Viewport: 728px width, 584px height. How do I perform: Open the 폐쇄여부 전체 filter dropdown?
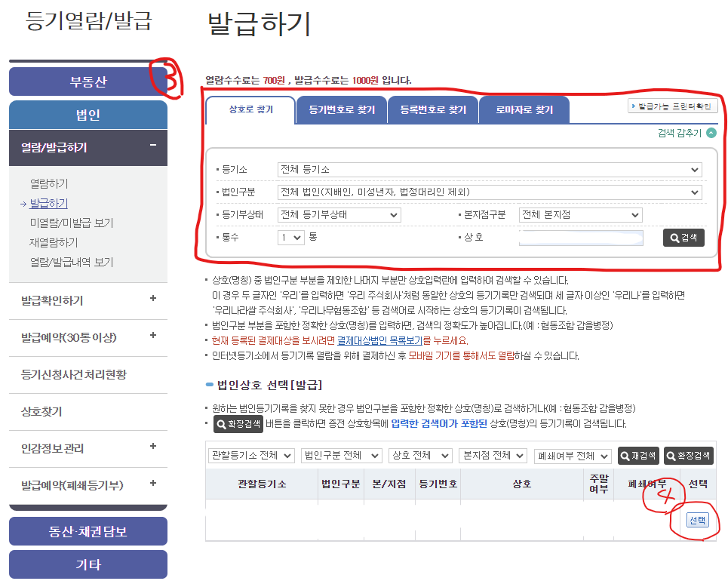pyautogui.click(x=573, y=456)
